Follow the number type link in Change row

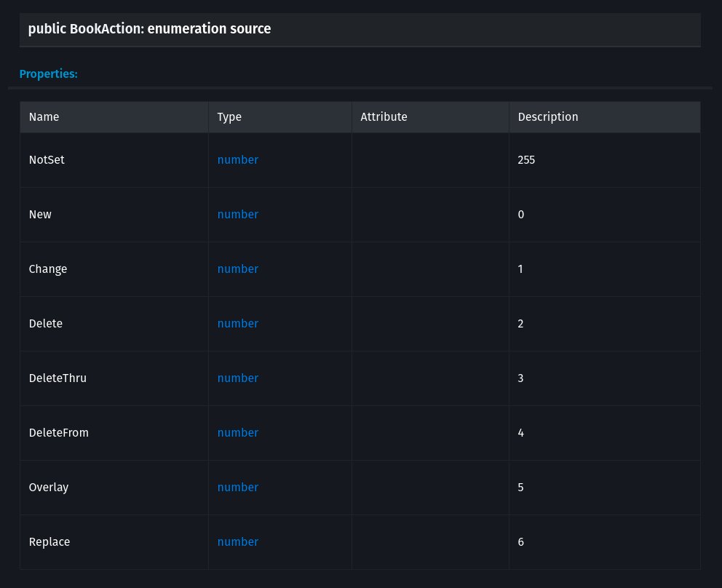pyautogui.click(x=237, y=269)
